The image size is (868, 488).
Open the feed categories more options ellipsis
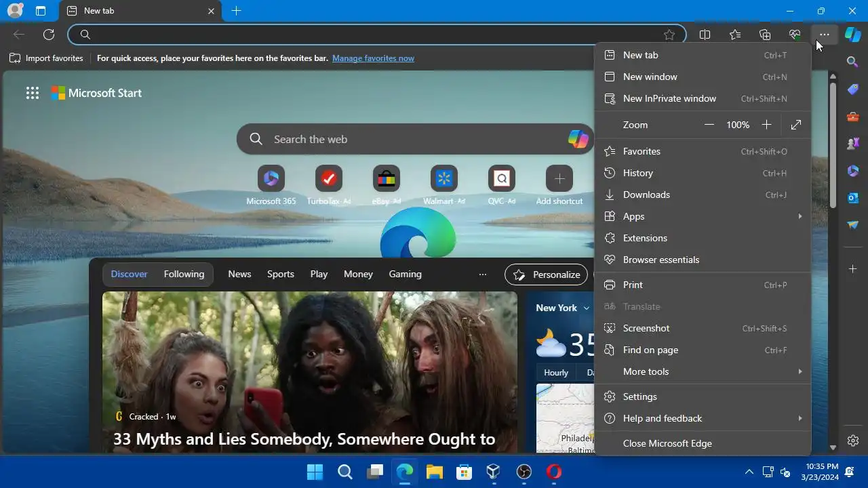pyautogui.click(x=483, y=274)
